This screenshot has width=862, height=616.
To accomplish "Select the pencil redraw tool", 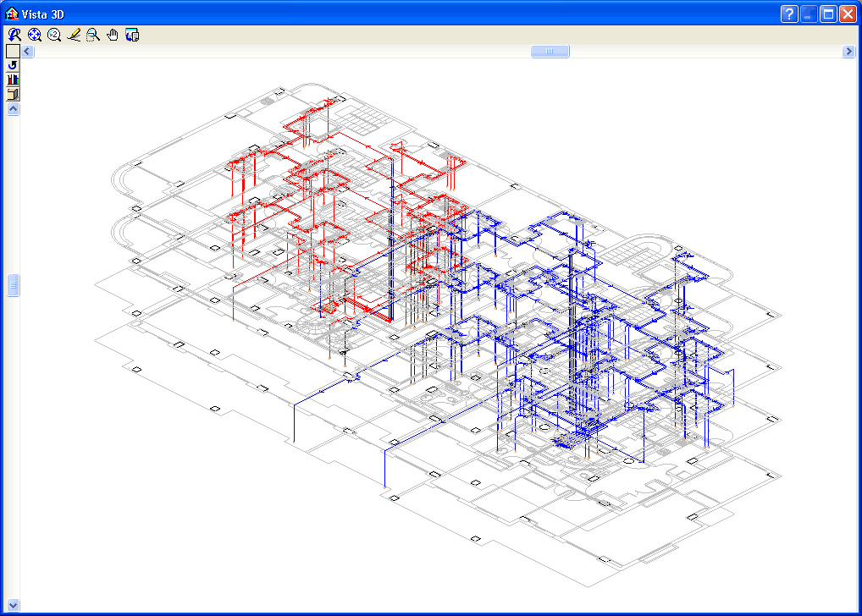I will pyautogui.click(x=74, y=35).
